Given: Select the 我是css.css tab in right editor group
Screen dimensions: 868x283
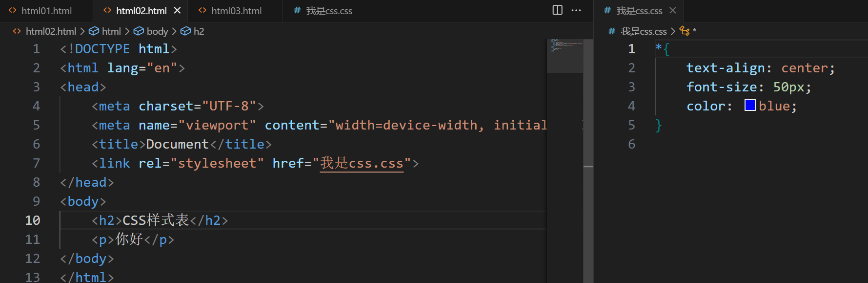Looking at the screenshot, I should click(639, 11).
